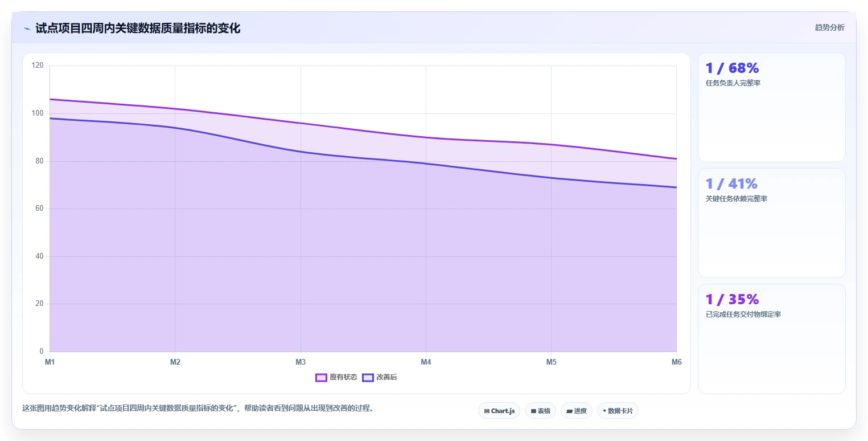Click the 20 y-axis value
Image resolution: width=868 pixels, height=441 pixels.
pos(40,304)
